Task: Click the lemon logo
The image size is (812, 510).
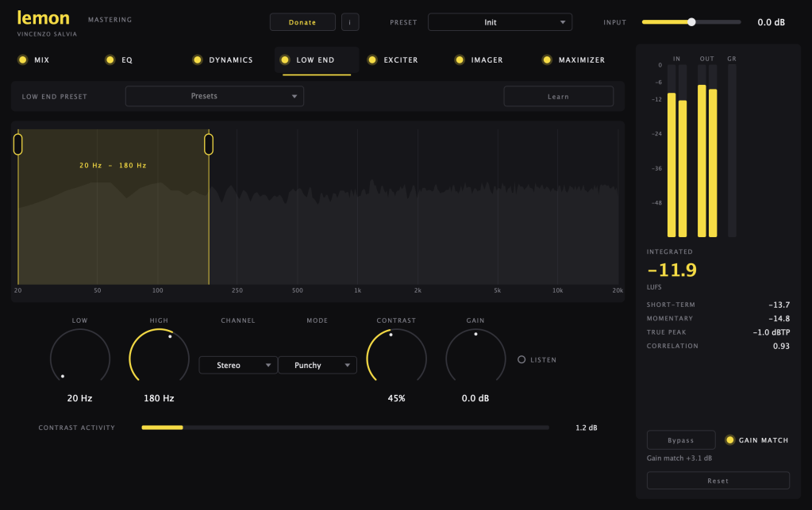Action: [x=44, y=18]
